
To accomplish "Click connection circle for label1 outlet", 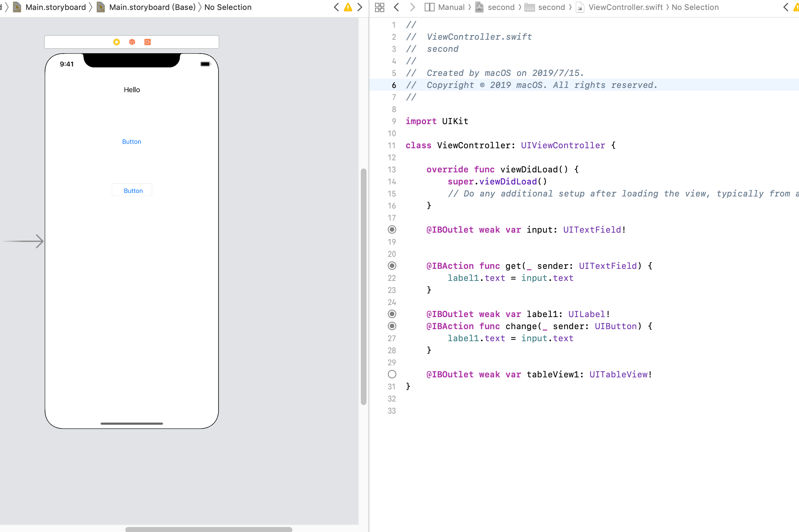I will pyautogui.click(x=392, y=314).
